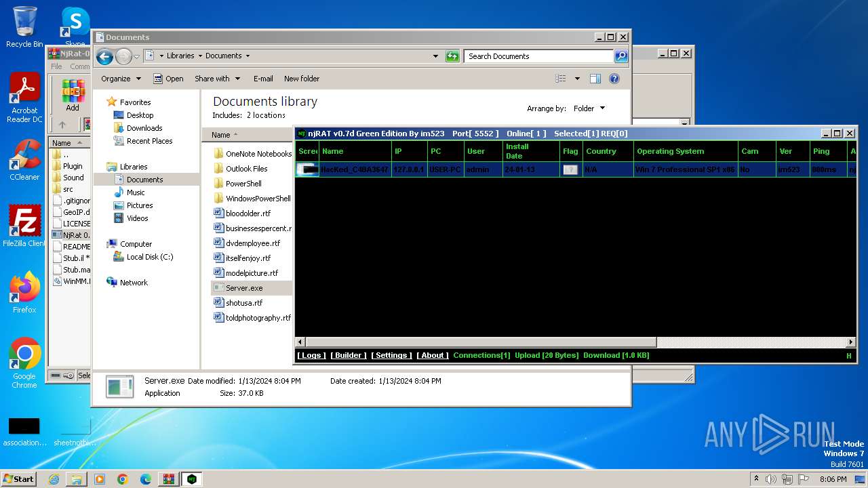This screenshot has width=868, height=488.
Task: Open the njRAT Logs tab
Action: tap(311, 355)
